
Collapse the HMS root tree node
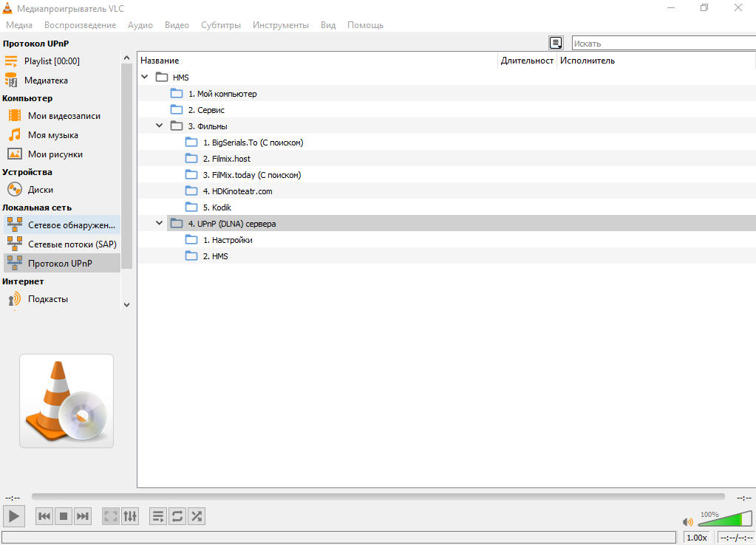click(145, 77)
